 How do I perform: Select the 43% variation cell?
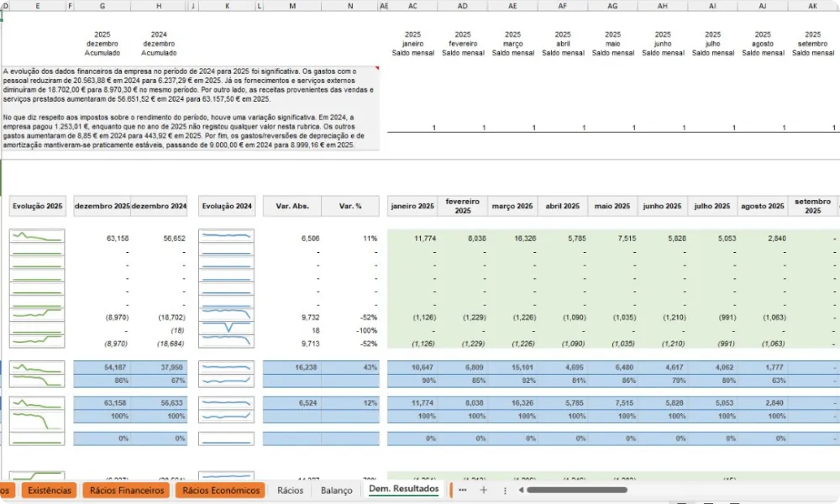(350, 367)
